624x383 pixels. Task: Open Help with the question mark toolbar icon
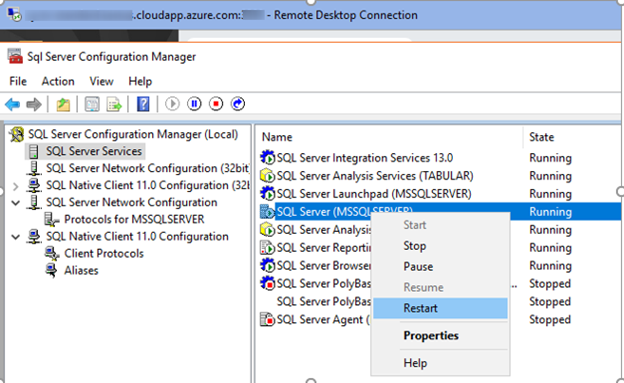point(143,104)
